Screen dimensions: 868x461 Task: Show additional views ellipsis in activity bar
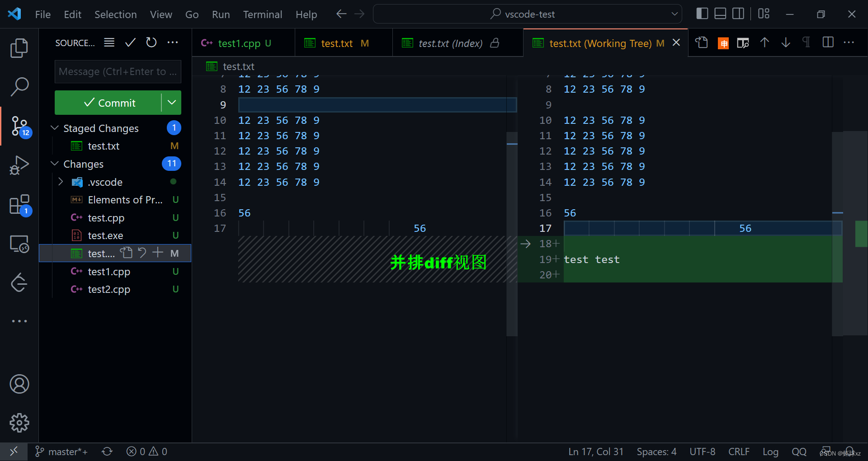(x=19, y=321)
